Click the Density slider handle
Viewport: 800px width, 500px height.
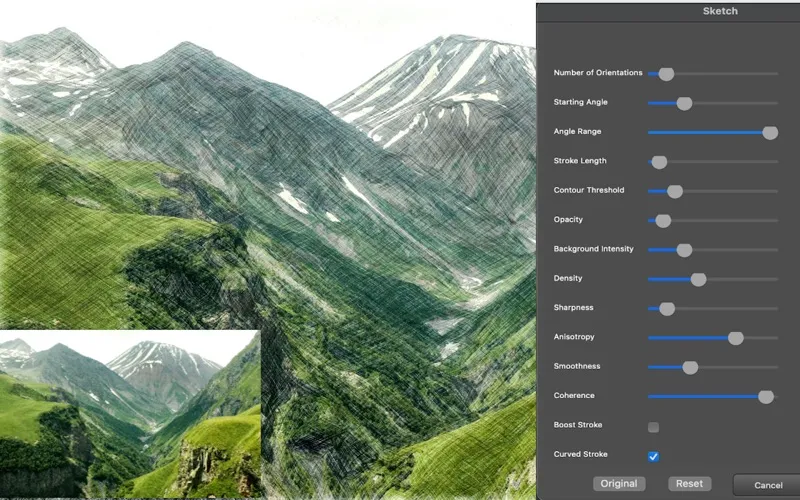click(x=698, y=280)
